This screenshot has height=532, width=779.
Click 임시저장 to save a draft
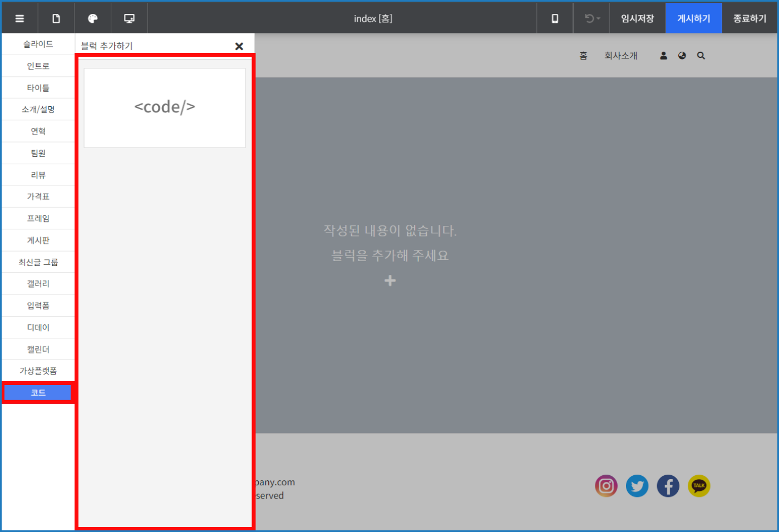pos(637,18)
